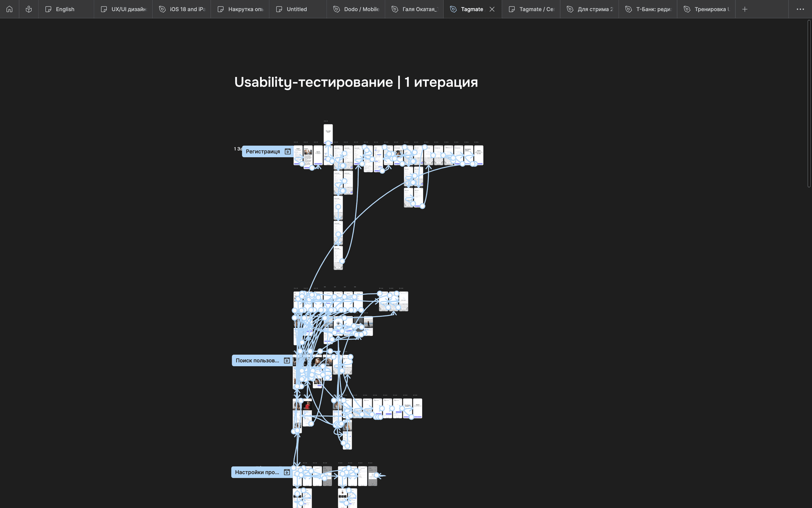Switch to the Untitled tab
Image resolution: width=812 pixels, height=508 pixels.
[297, 9]
